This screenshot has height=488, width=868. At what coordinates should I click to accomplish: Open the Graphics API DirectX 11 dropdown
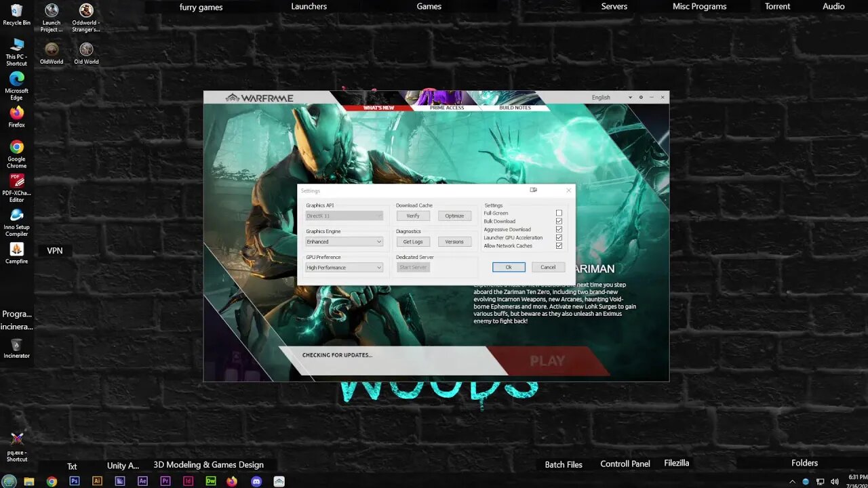pos(344,216)
